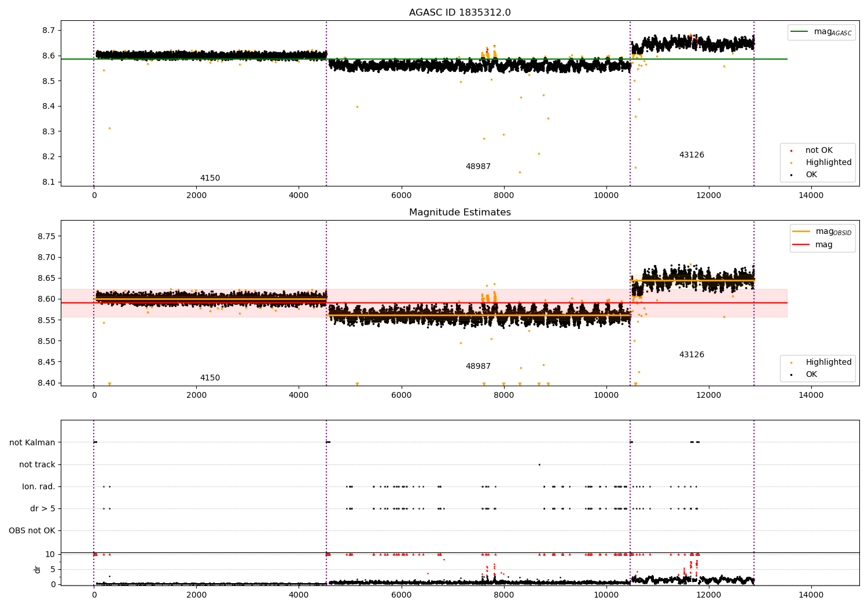Click the red line swatch beside 'mag' legend entry

coord(801,245)
